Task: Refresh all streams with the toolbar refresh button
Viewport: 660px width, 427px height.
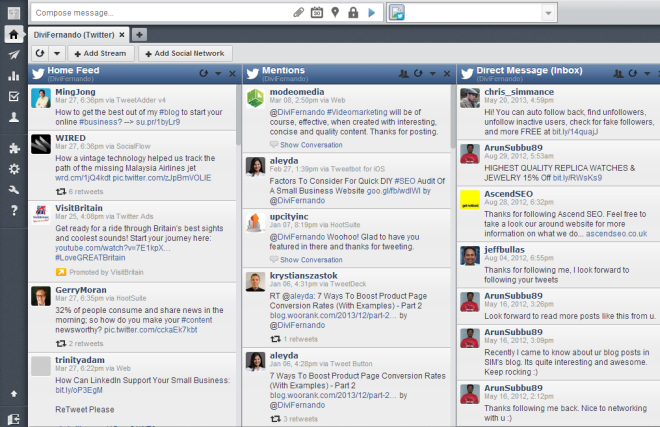Action: tap(40, 53)
